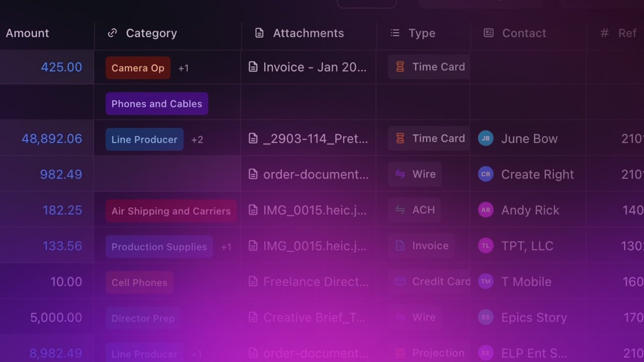
Task: Click the Create Right contact name
Action: click(537, 174)
